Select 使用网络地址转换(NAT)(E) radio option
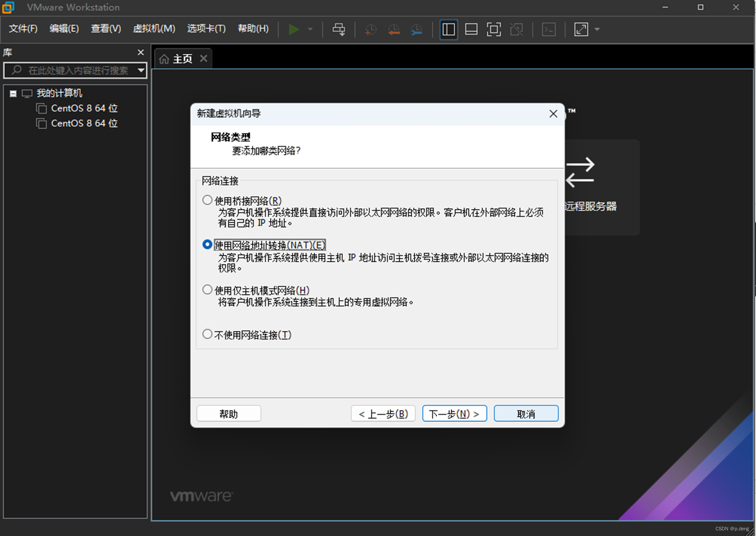 coord(207,245)
